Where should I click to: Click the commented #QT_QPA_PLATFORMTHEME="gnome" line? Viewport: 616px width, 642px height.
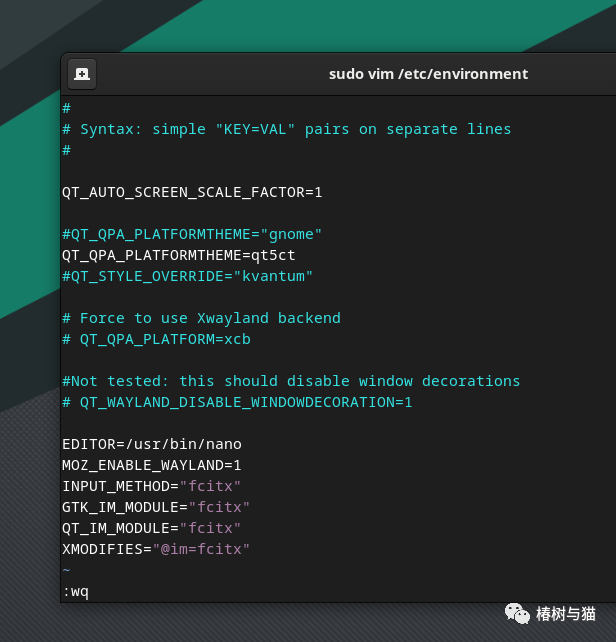192,234
